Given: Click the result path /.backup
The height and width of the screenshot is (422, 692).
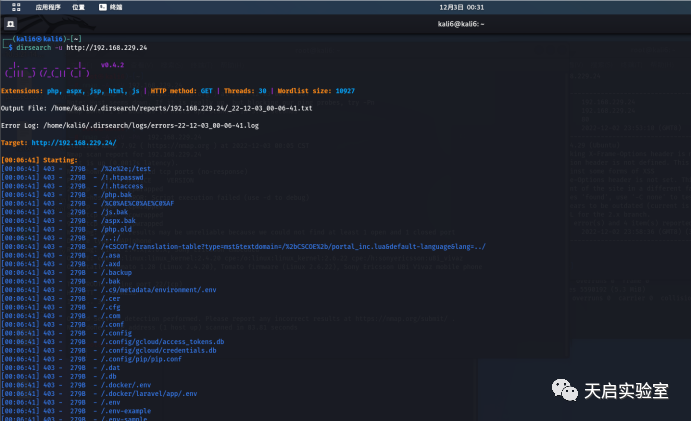Looking at the screenshot, I should (x=117, y=272).
